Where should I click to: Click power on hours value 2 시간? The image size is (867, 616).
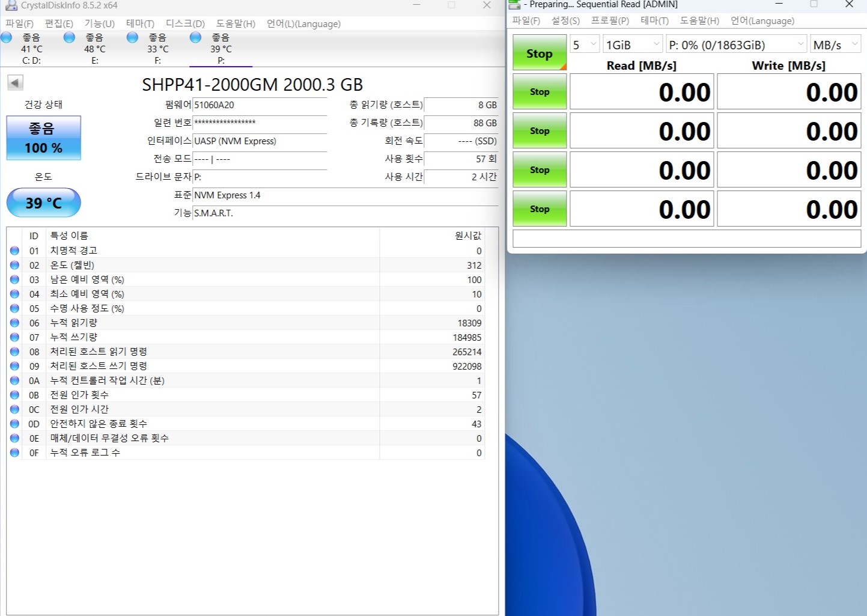tap(461, 177)
